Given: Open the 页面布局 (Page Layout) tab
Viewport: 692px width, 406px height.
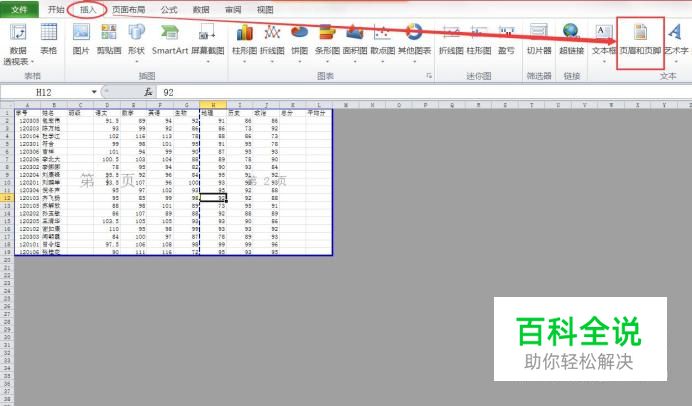Looking at the screenshot, I should [x=128, y=9].
